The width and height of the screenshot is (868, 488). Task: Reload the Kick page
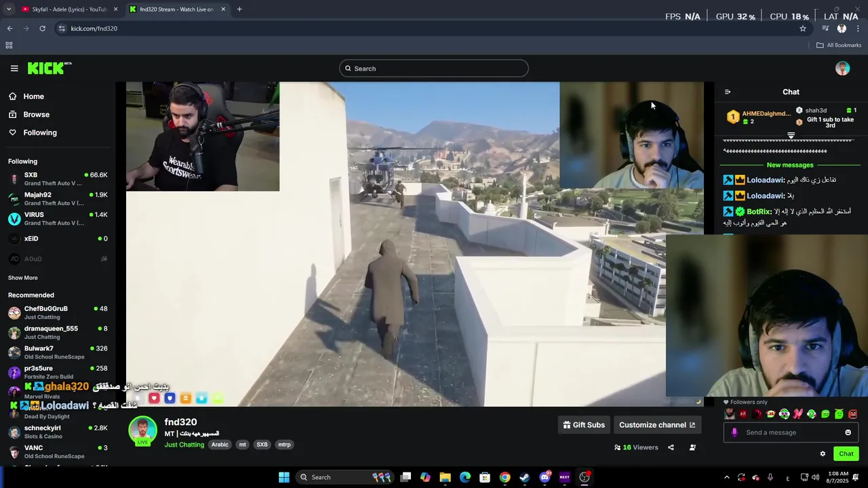click(42, 28)
